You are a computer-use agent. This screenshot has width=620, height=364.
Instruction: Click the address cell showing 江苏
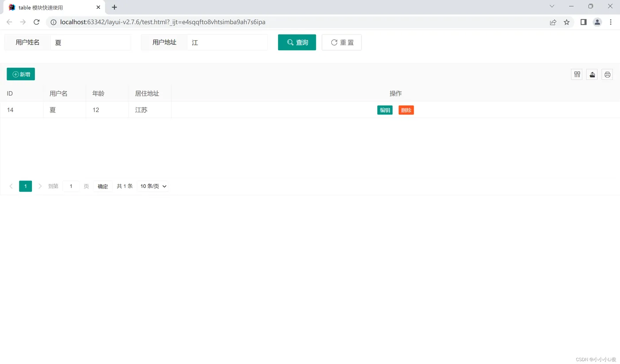click(150, 110)
